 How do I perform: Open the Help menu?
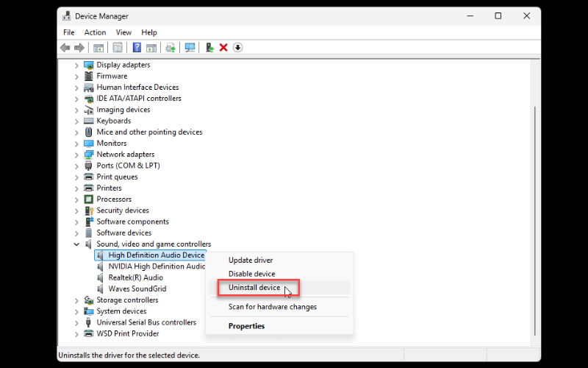[149, 32]
